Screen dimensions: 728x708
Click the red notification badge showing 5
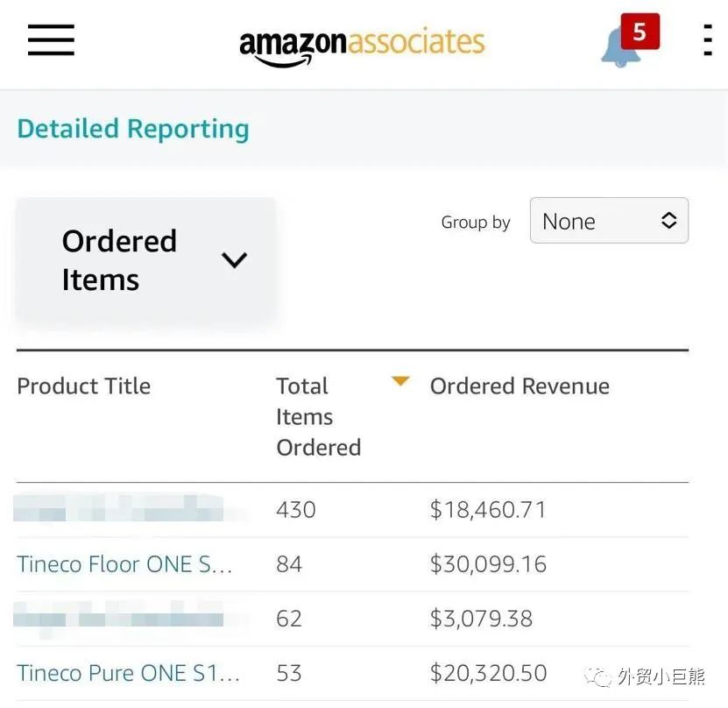coord(640,32)
